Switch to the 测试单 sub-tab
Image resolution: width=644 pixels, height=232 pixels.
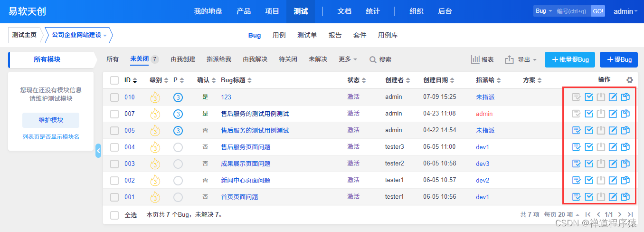pos(307,35)
